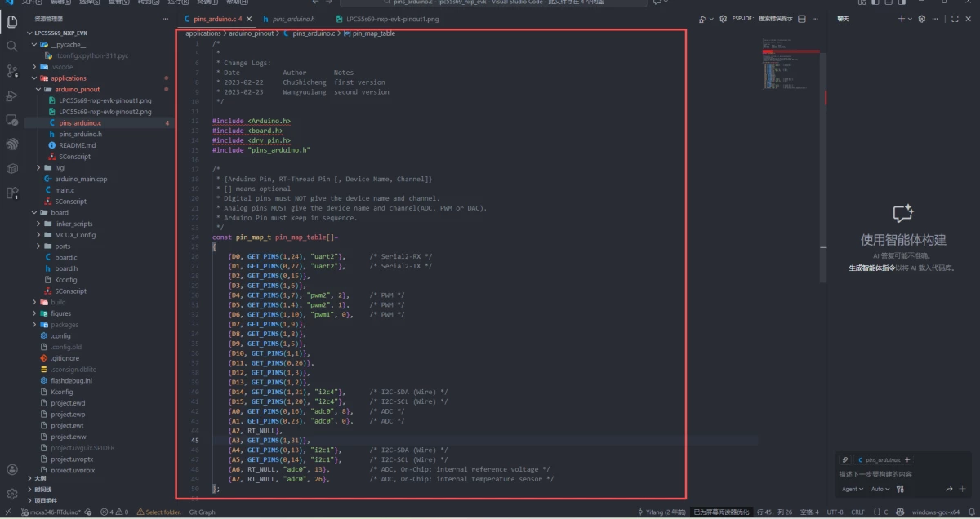Collapse the arduino_pinout folder
This screenshot has height=519, width=980.
point(78,90)
